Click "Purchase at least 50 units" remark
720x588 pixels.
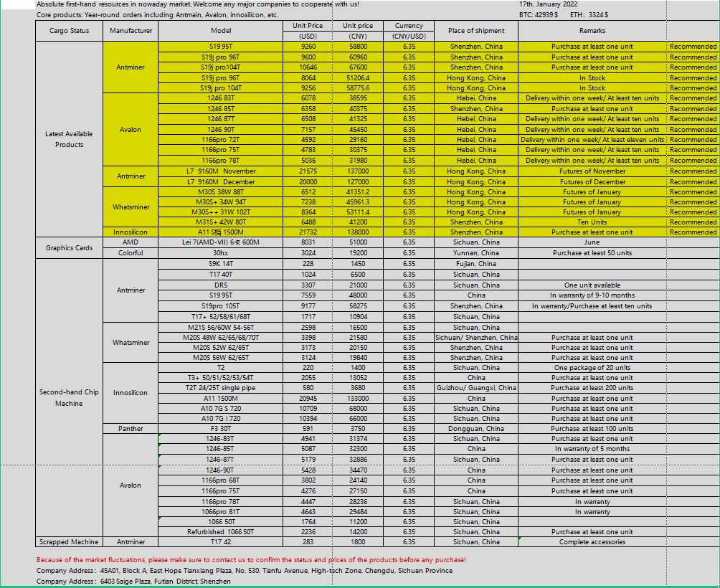click(x=592, y=253)
